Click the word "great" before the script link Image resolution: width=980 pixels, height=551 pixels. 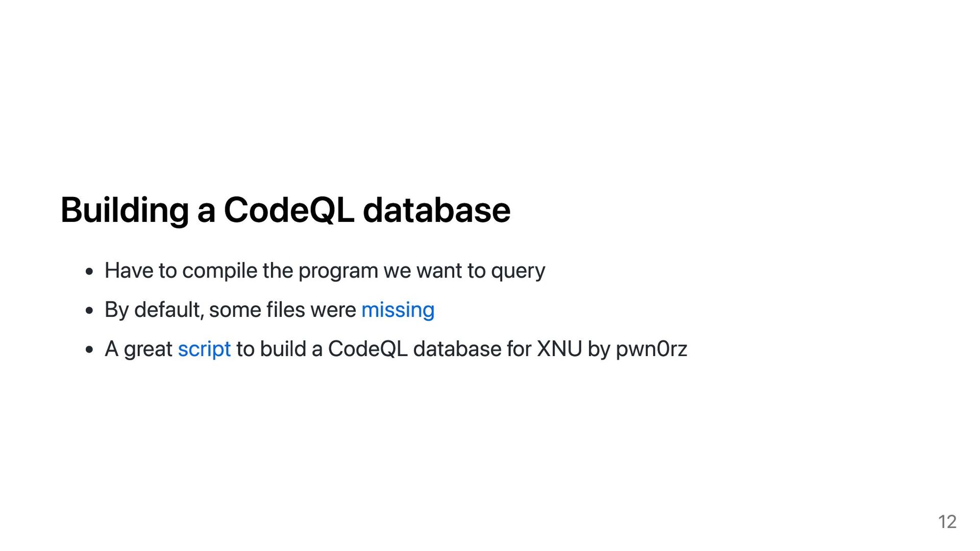[x=148, y=350]
